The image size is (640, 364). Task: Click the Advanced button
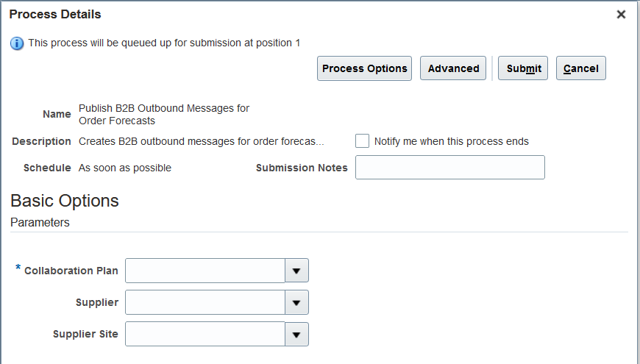click(x=453, y=68)
